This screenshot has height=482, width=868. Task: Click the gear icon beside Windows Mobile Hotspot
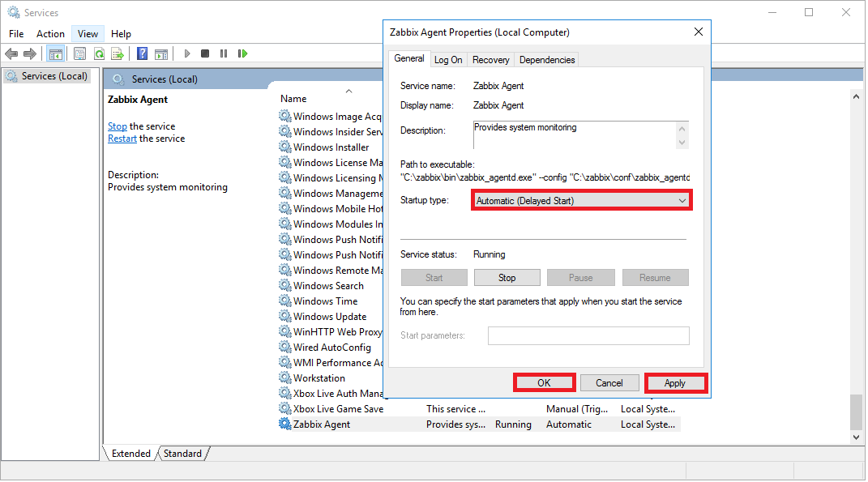click(x=285, y=208)
